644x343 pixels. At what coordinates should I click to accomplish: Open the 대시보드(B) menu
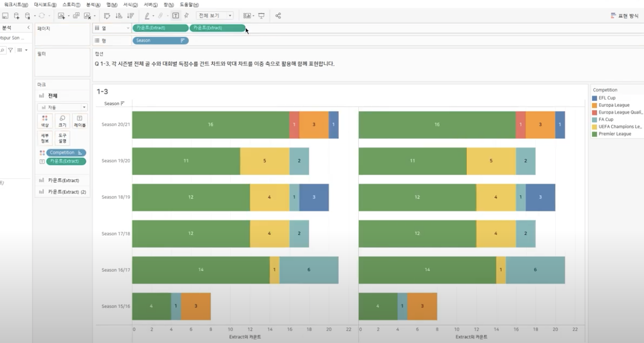click(x=45, y=5)
